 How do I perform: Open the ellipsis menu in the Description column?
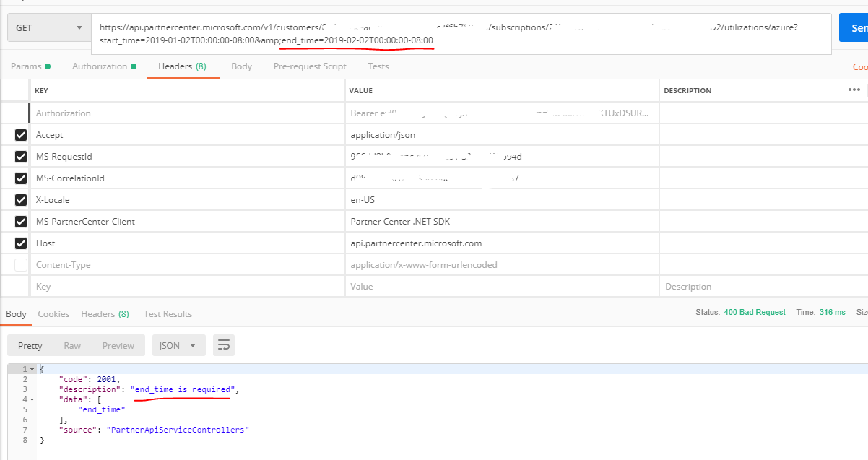point(854,88)
